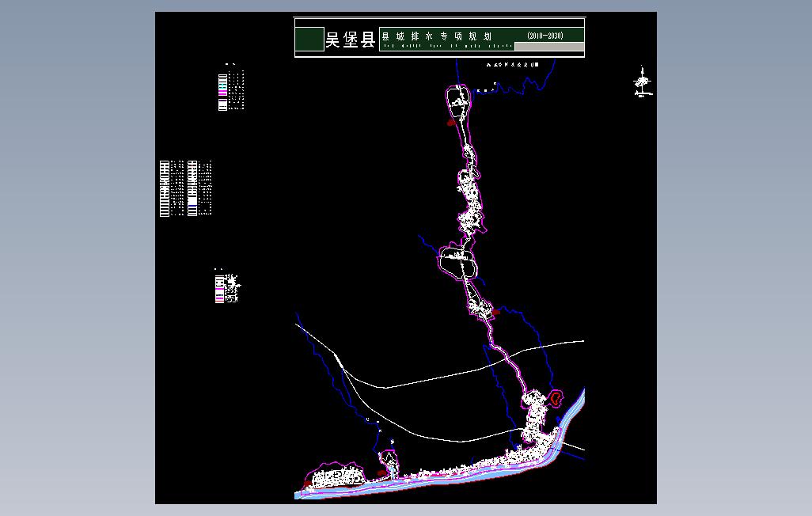The height and width of the screenshot is (516, 812).
Task: Click the large title text 吴堡县
Action: click(x=350, y=40)
